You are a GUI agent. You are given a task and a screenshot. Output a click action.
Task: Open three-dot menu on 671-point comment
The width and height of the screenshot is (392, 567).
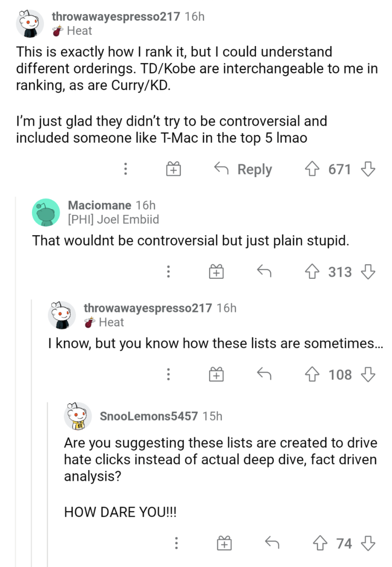[x=125, y=169]
